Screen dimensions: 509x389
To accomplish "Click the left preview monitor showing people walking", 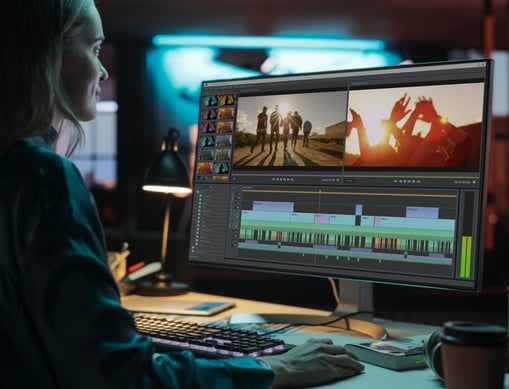I will (x=289, y=129).
